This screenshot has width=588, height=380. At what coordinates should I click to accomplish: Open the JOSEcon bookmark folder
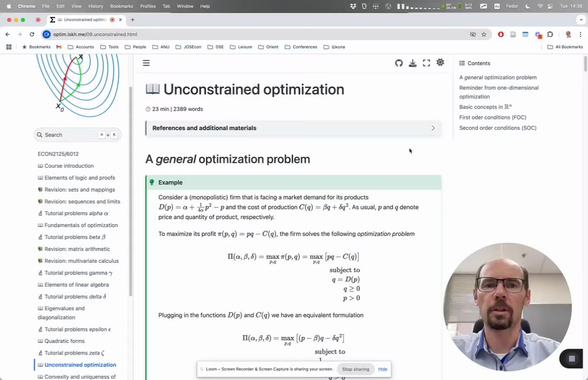188,47
